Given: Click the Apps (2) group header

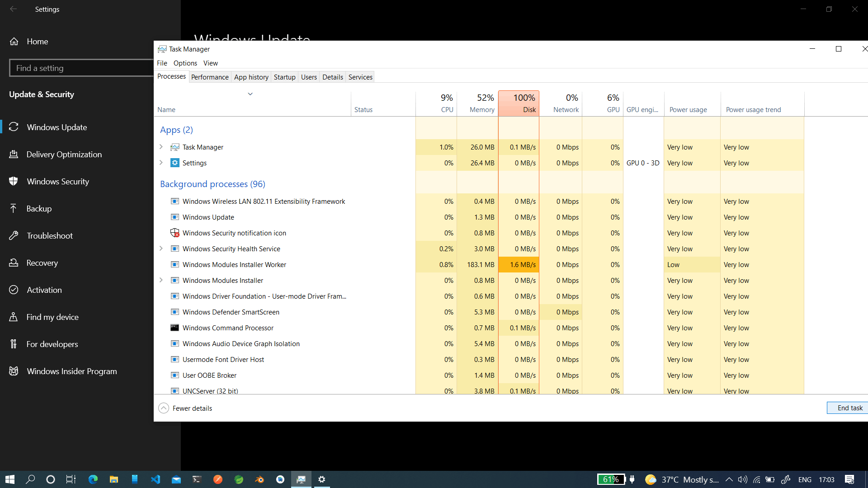Looking at the screenshot, I should coord(176,130).
